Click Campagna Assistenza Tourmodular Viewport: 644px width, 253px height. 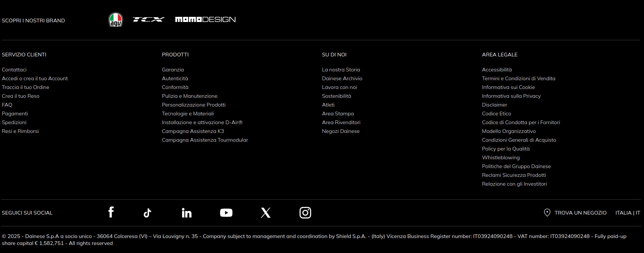point(205,140)
